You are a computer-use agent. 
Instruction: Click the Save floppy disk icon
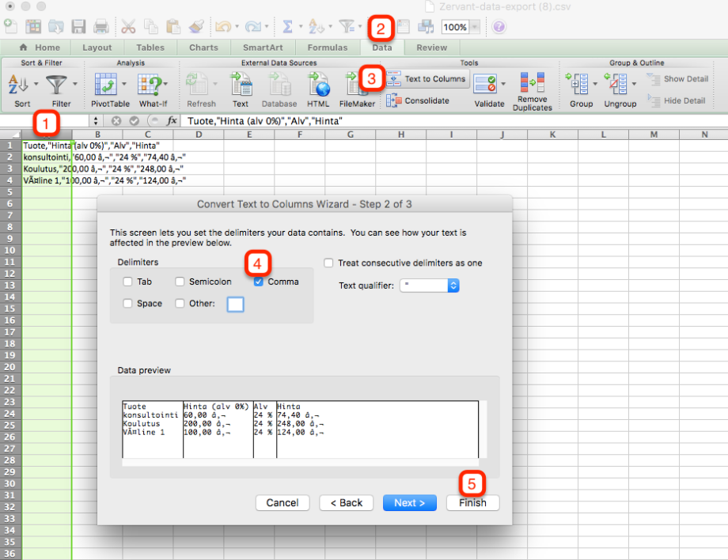tap(78, 26)
